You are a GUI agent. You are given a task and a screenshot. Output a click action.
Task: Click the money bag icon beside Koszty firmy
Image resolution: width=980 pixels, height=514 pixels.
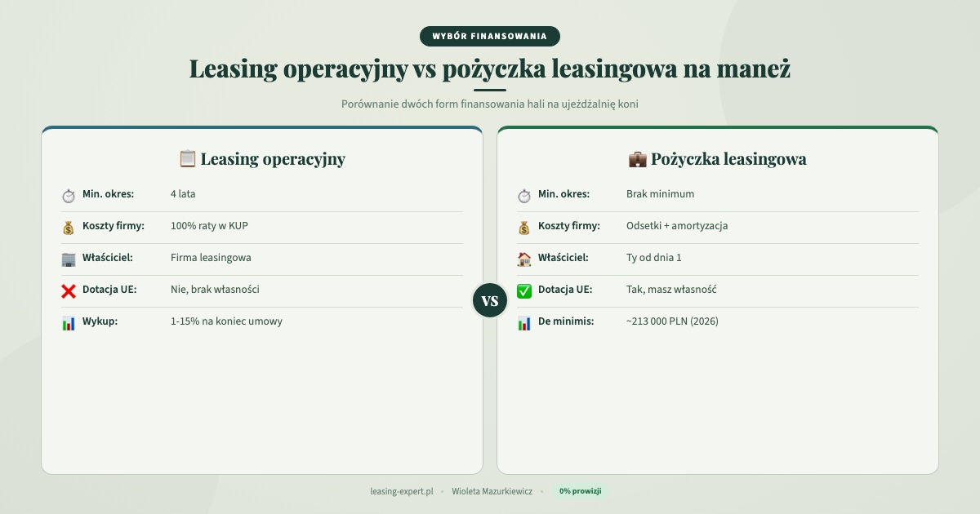[68, 226]
